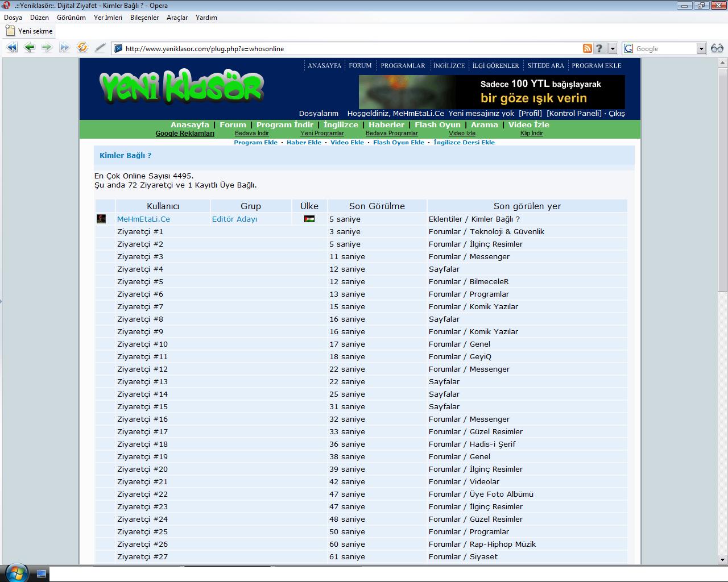The width and height of the screenshot is (728, 582).
Task: Open the RSS feed icon in address bar
Action: 587,48
